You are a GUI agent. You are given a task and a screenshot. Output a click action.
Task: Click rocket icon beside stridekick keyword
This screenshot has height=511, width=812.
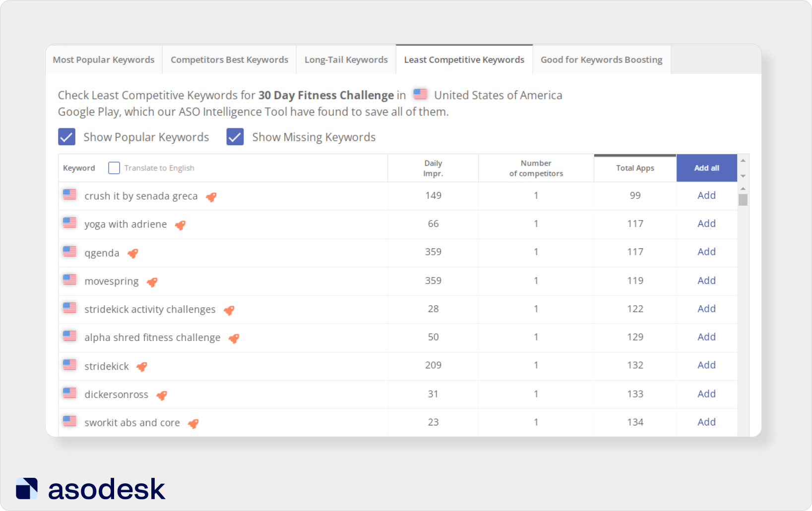pyautogui.click(x=142, y=367)
